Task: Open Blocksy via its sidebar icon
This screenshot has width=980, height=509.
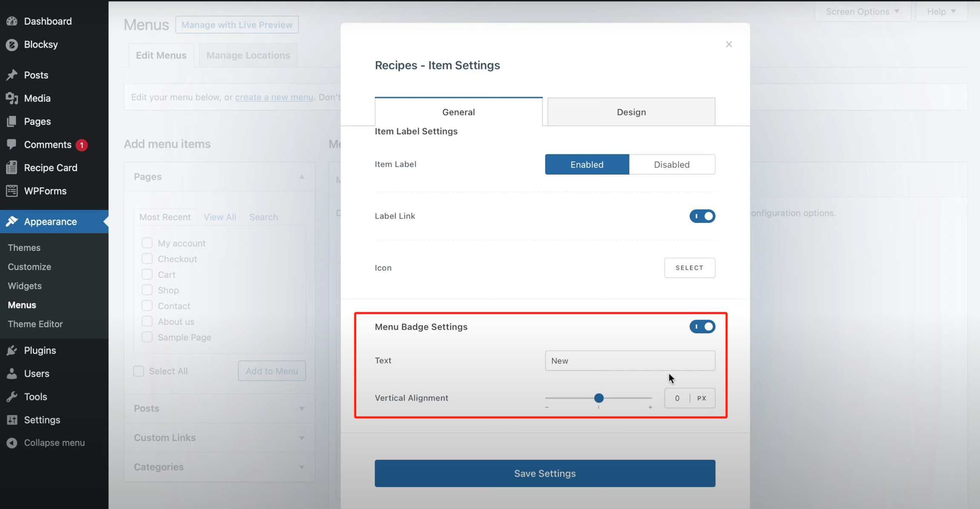Action: tap(12, 45)
